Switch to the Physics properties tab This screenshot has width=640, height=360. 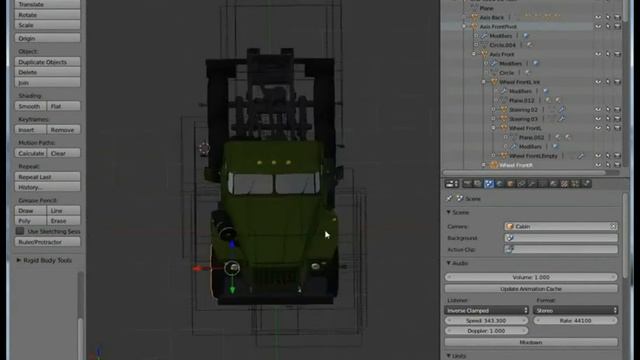pos(586,184)
